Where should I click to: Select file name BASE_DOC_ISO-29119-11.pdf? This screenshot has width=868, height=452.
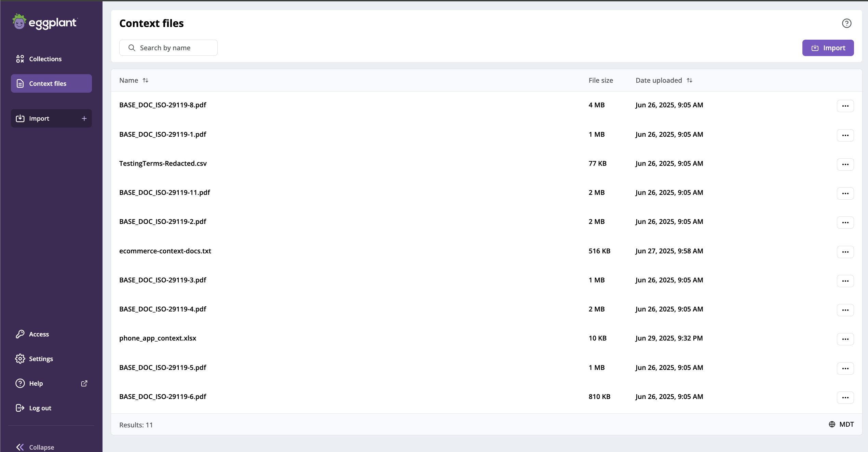[x=165, y=192]
